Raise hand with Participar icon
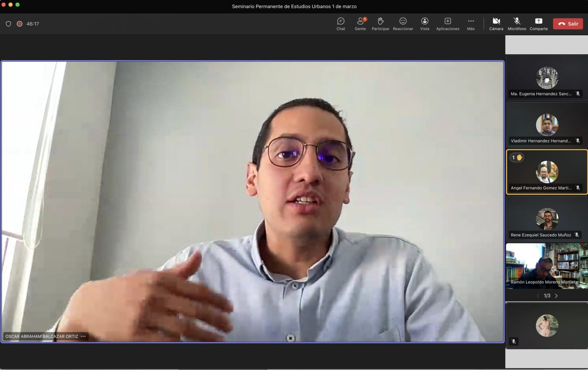 point(380,24)
